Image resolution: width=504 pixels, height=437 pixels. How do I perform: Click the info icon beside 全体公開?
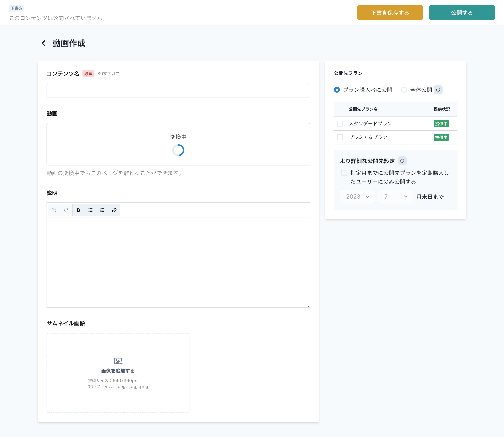pos(438,90)
